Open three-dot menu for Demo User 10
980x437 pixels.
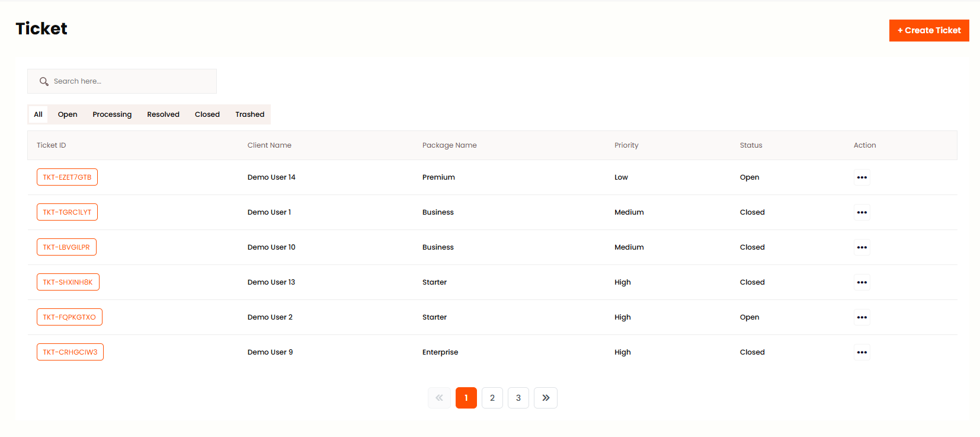[x=861, y=247]
